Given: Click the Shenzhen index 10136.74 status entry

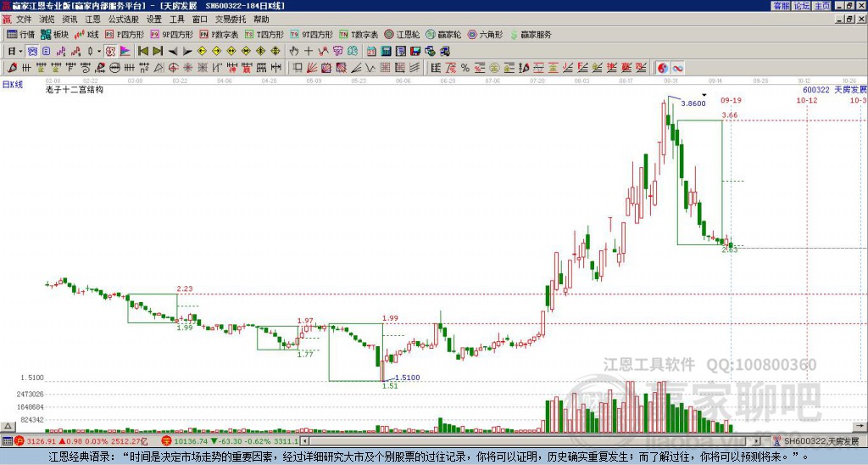Looking at the screenshot, I should (231, 441).
